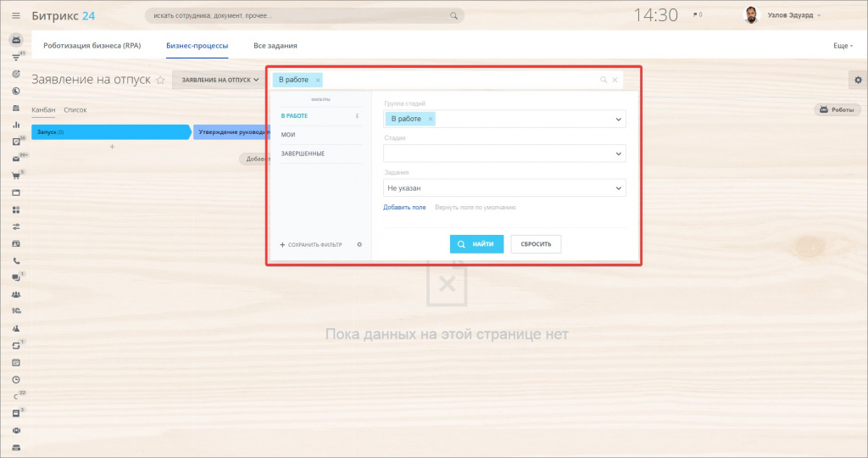Click the gear settings icon at right

[x=858, y=80]
